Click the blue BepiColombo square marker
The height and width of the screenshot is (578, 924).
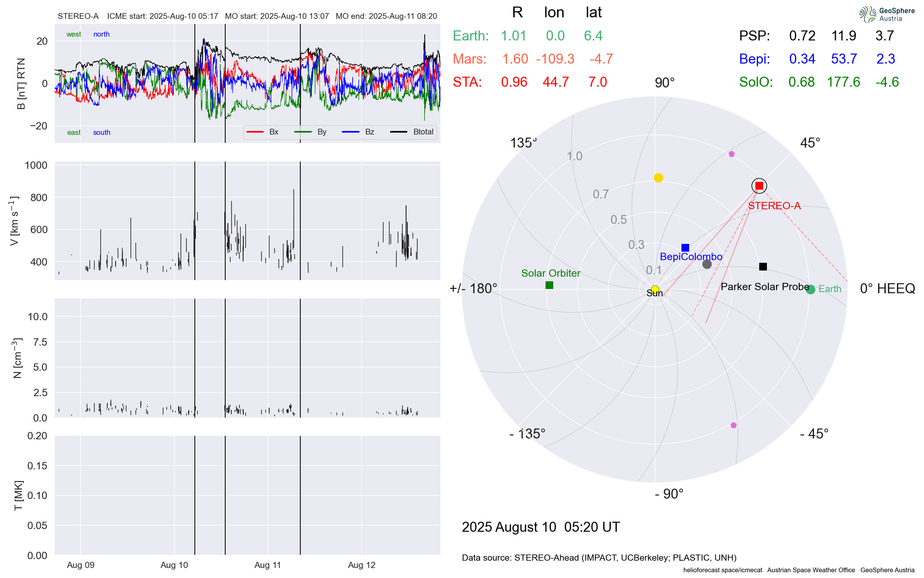(x=685, y=247)
